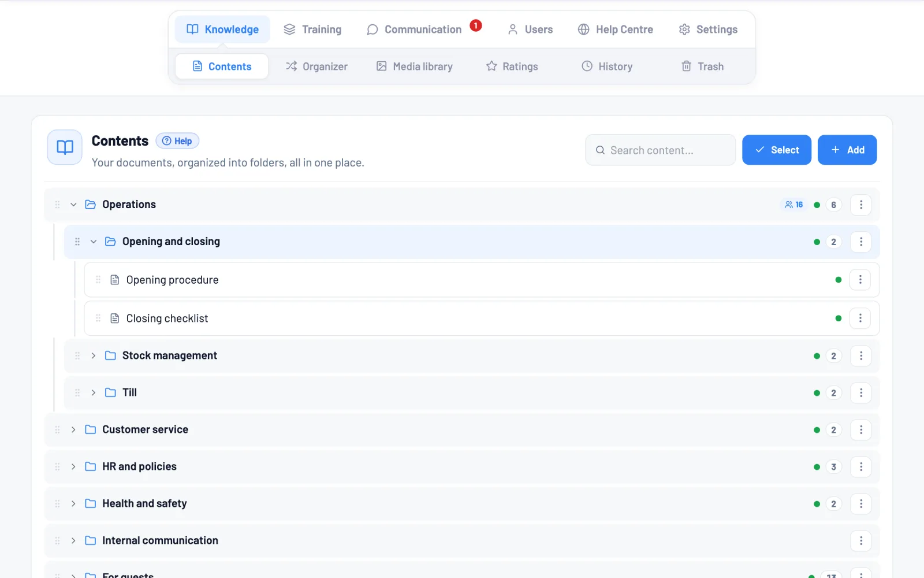924x578 pixels.
Task: Click the green status dot on Opening procedure
Action: click(838, 280)
